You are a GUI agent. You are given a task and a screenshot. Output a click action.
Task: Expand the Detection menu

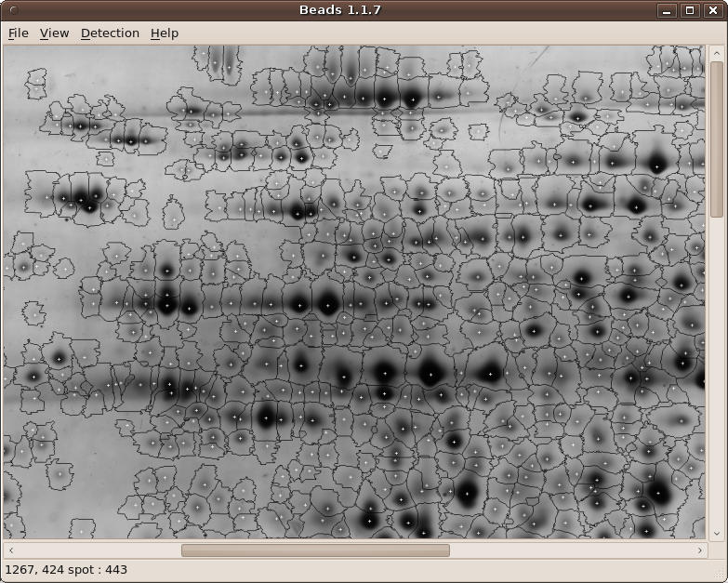pos(110,33)
